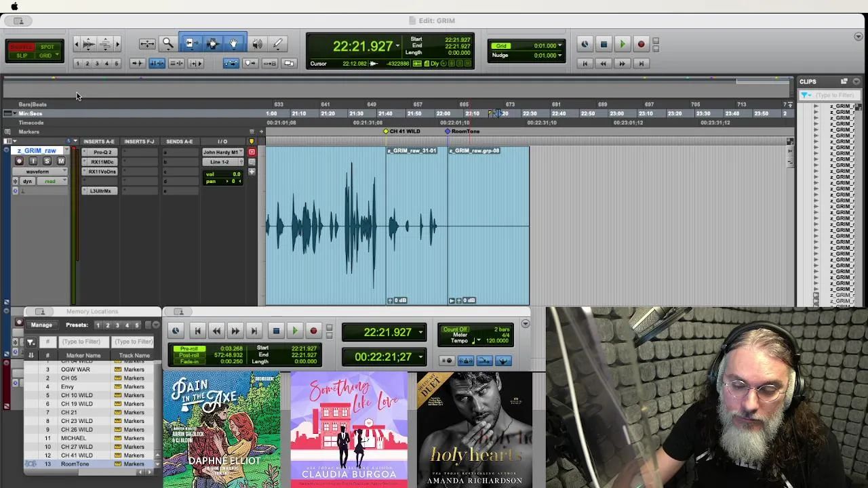Image resolution: width=868 pixels, height=488 pixels.
Task: Toggle Count Off in Transport window
Action: [455, 329]
